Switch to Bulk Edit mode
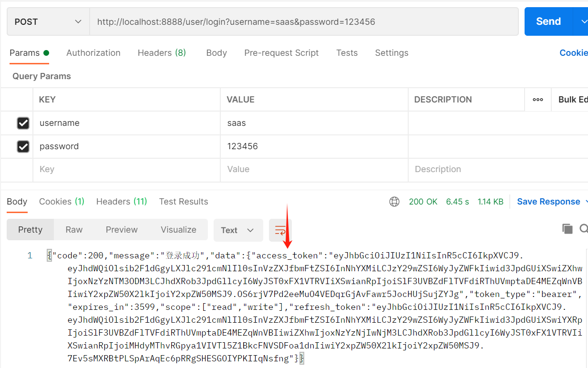 (x=573, y=100)
